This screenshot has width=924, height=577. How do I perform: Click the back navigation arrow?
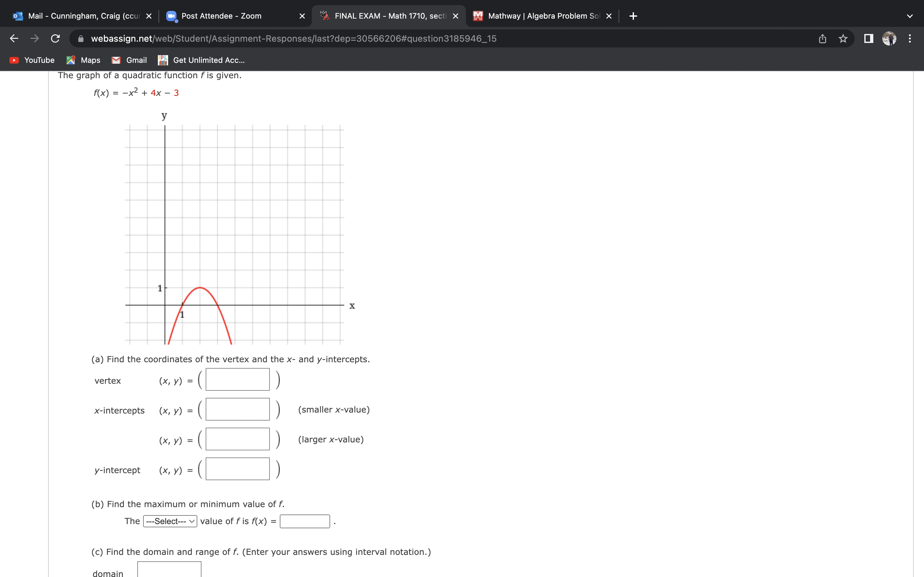click(14, 38)
